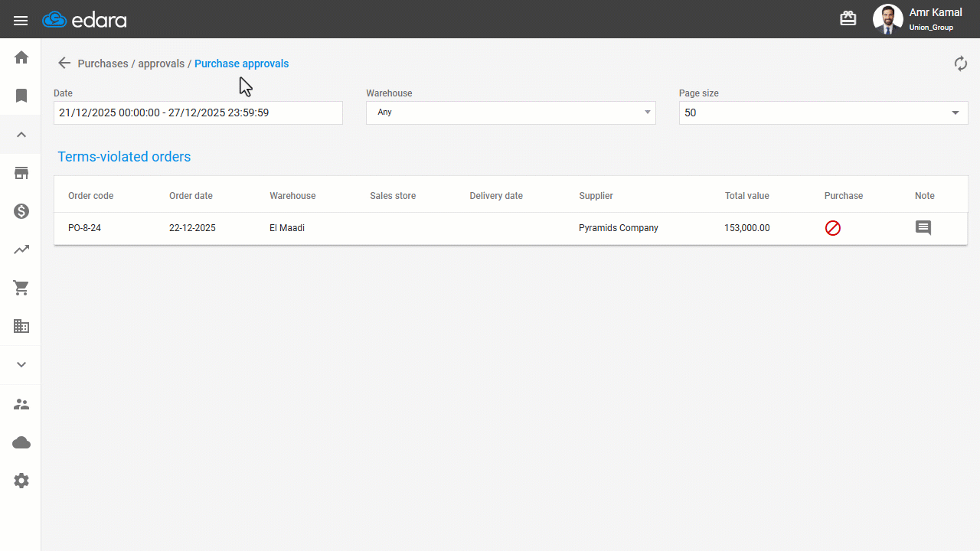Open the shopping cart purchases icon

coord(21,288)
